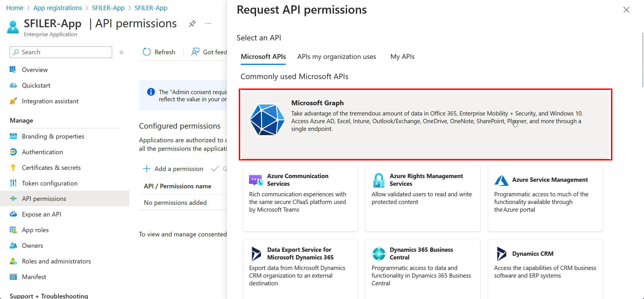
Task: Click the API permissions icon
Action: pos(13,199)
